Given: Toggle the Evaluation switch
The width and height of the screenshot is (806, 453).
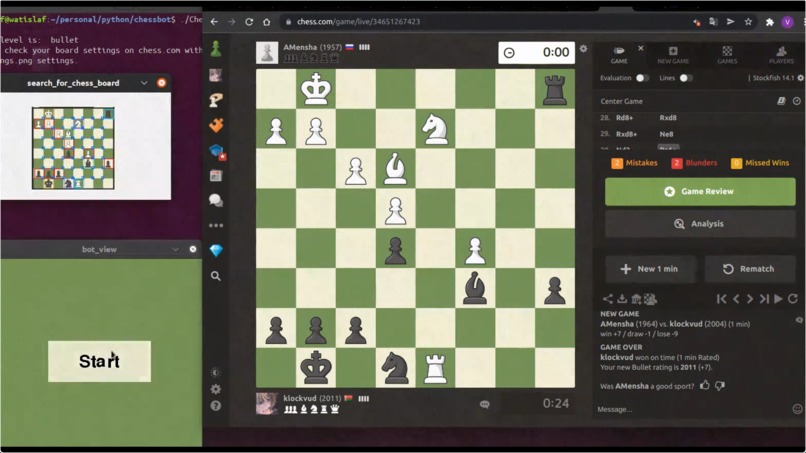Looking at the screenshot, I should (x=642, y=78).
